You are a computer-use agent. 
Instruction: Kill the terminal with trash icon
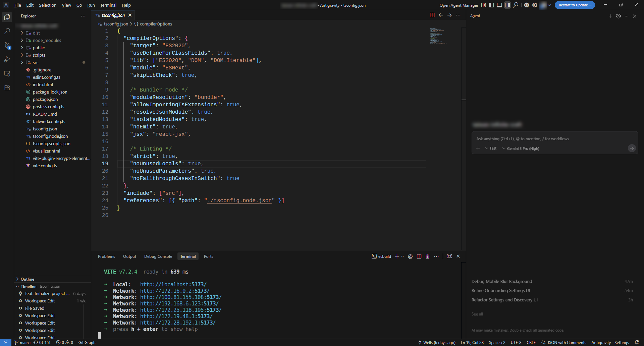point(427,256)
